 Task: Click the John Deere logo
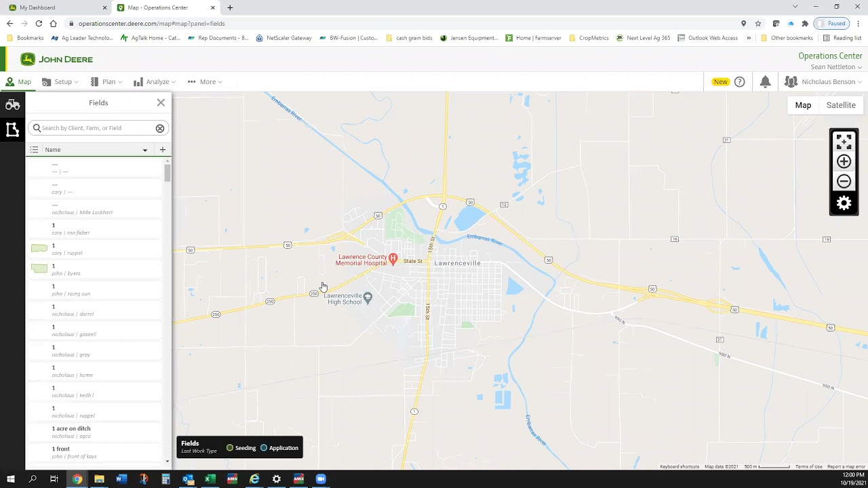56,60
